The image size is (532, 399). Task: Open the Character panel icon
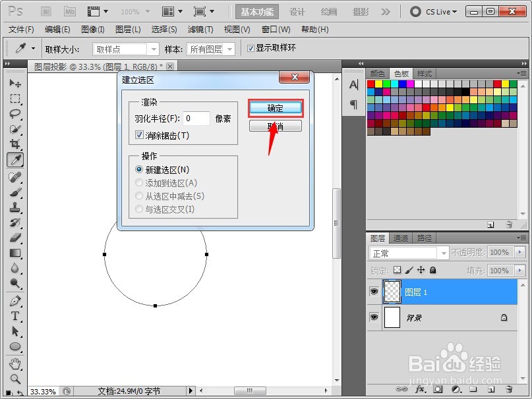click(x=353, y=84)
